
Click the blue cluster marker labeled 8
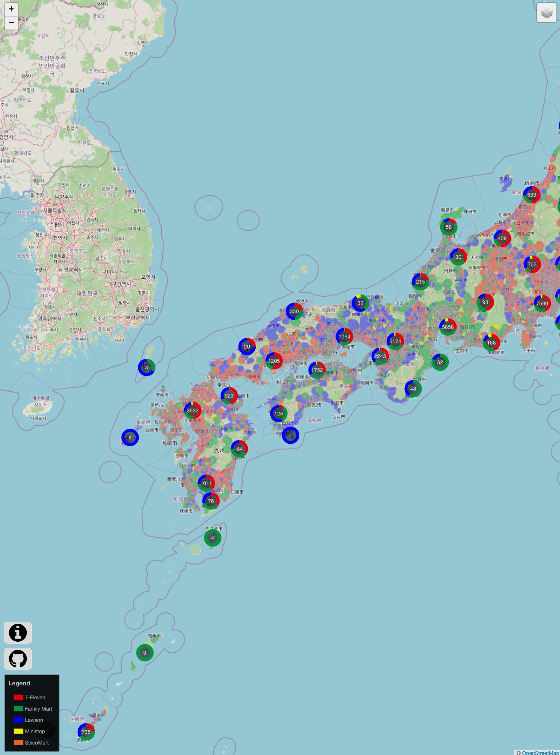click(x=130, y=437)
